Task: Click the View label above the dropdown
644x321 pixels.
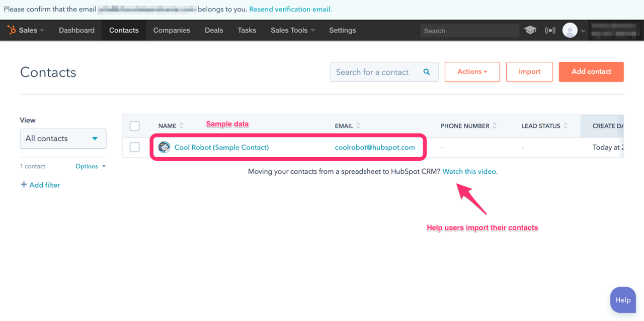Action: [x=28, y=120]
